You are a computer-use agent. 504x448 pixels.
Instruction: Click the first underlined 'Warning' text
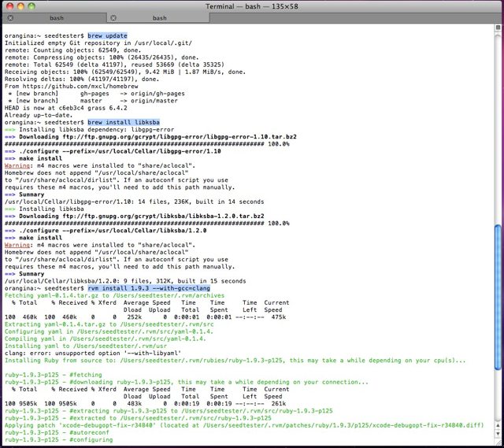pos(18,166)
